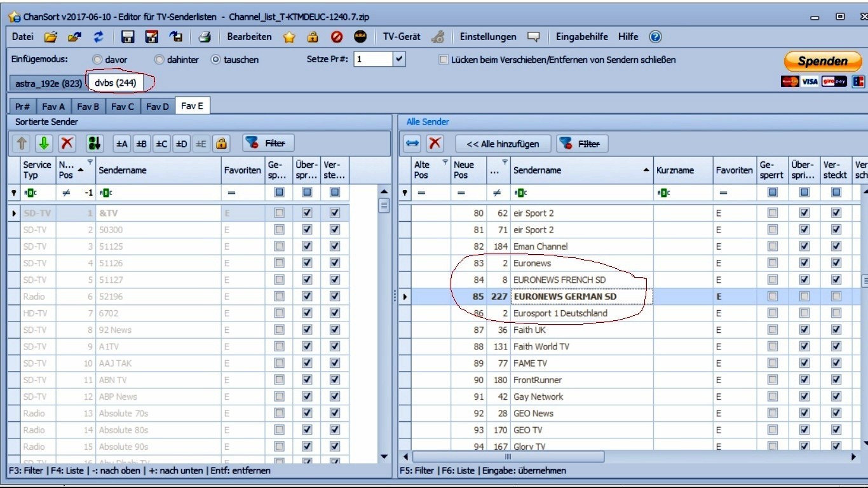
Task: Select the tauschen insert mode
Action: 215,60
